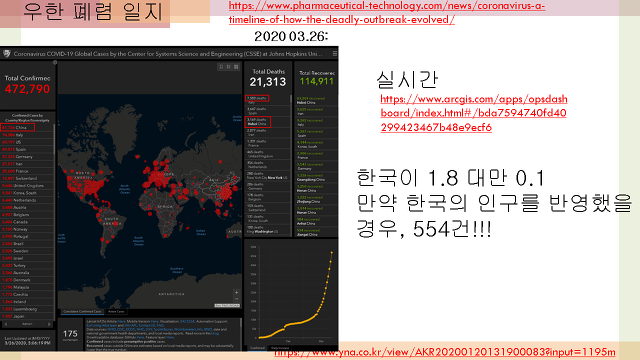Viewport: 640px width, 360px height.
Task: Click the Total Confirmed 472,790 figure
Action: pyautogui.click(x=27, y=89)
